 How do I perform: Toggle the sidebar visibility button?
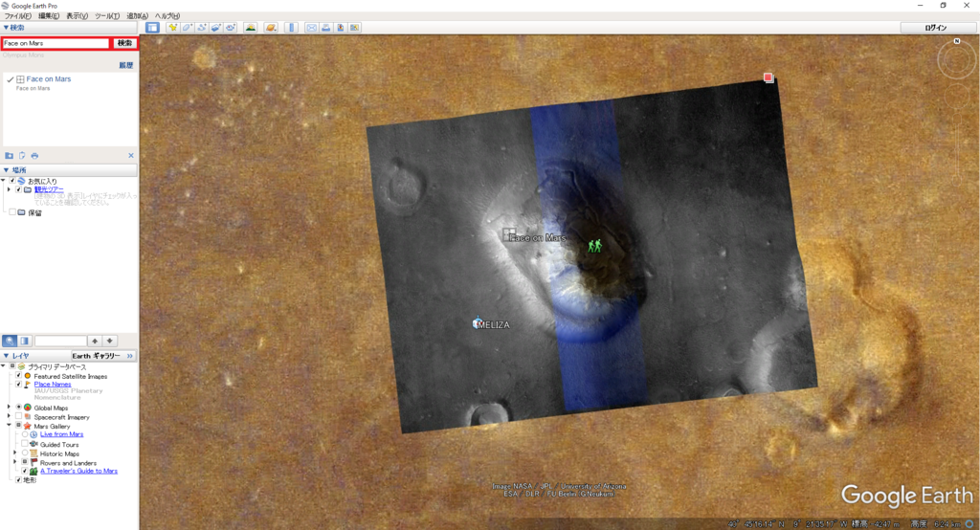point(152,28)
